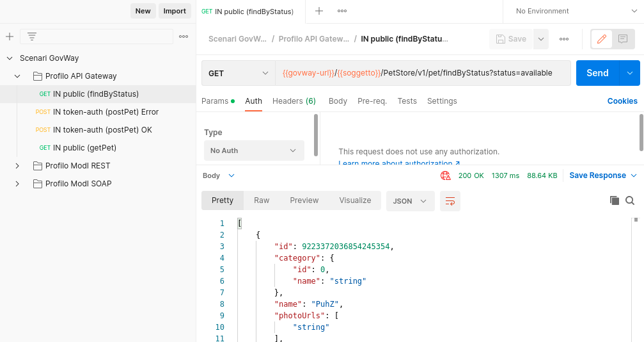Click the auth panel left scrollbar
644x342 pixels.
coord(316,135)
